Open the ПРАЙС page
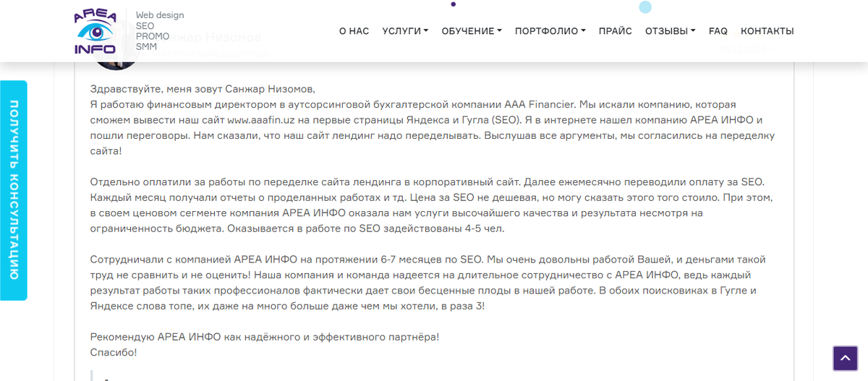The height and width of the screenshot is (381, 868). (x=616, y=31)
